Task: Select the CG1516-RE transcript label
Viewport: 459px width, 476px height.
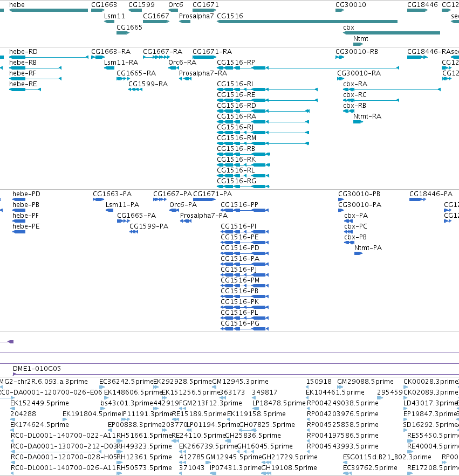Action: (x=236, y=95)
